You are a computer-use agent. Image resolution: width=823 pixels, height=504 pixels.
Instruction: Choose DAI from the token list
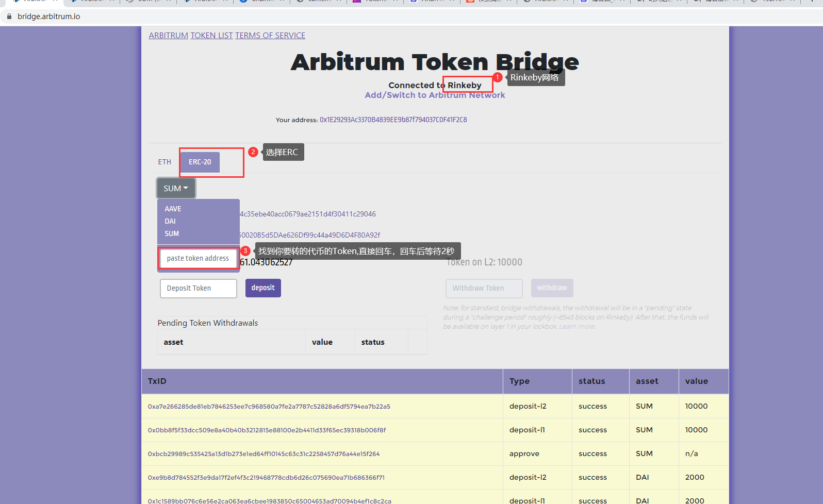click(170, 221)
